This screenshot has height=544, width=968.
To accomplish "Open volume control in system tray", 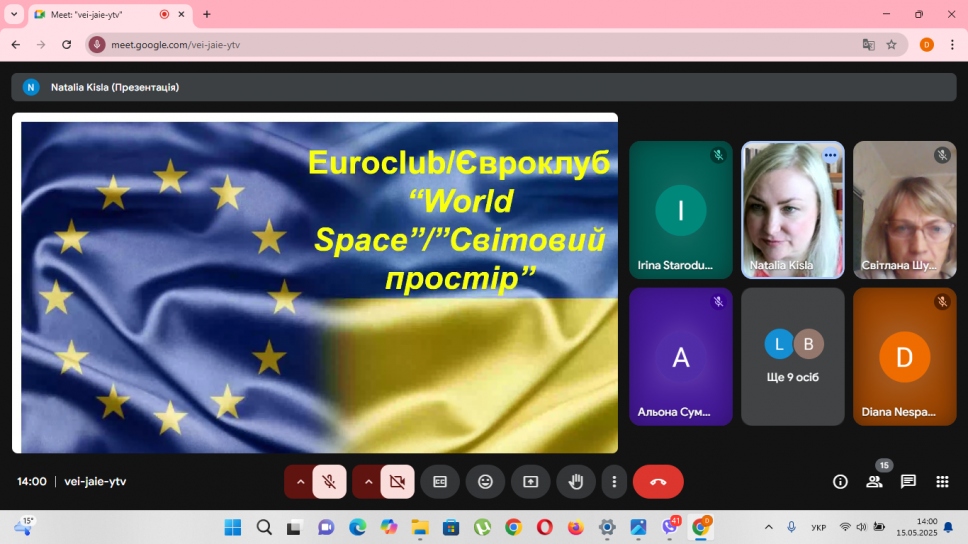I will 862,527.
